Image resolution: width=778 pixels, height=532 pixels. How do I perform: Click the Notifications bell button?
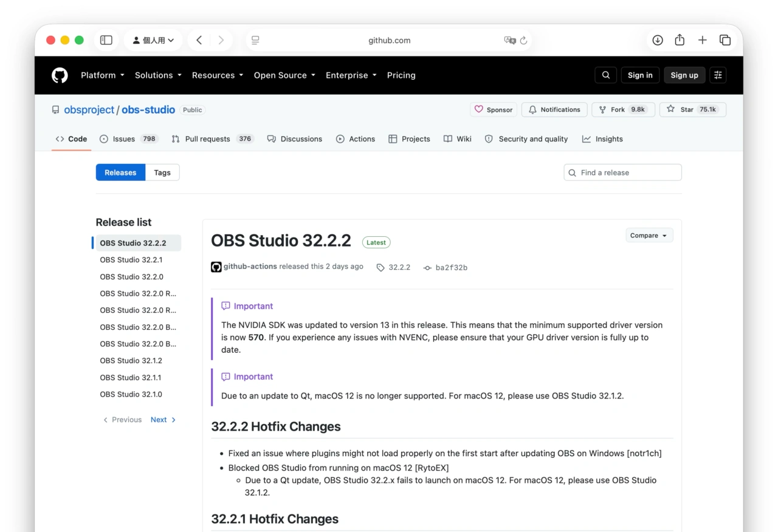tap(554, 110)
